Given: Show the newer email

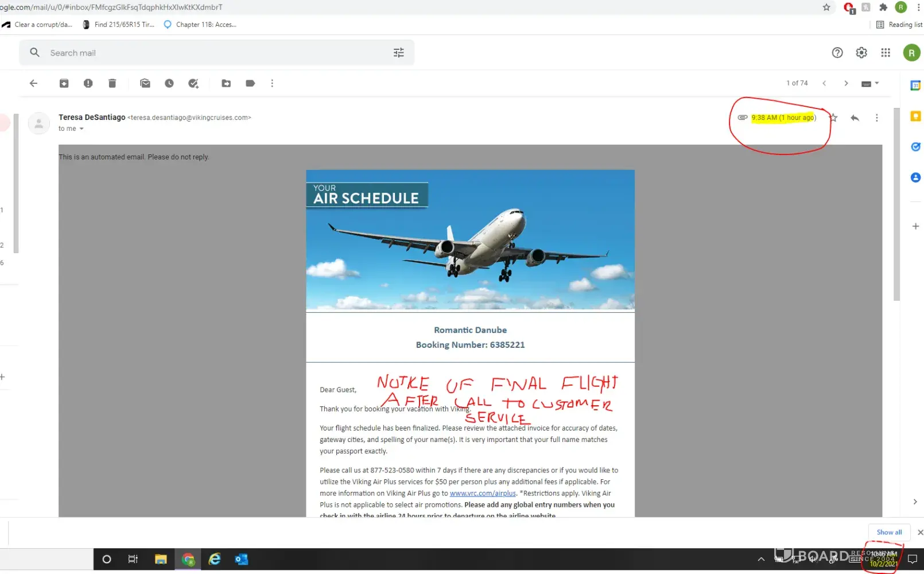Looking at the screenshot, I should pyautogui.click(x=824, y=83).
